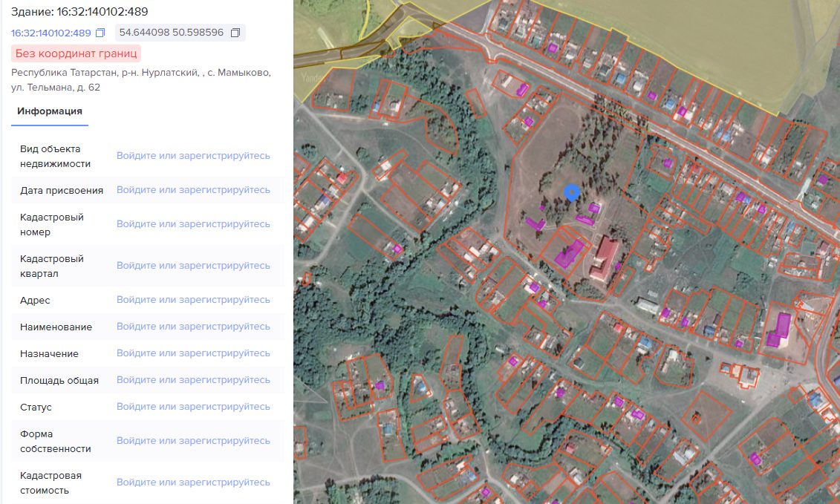Copy cadastral number 16:32:140102:489 with the copy icon
This screenshot has height=504, width=840.
pyautogui.click(x=100, y=33)
